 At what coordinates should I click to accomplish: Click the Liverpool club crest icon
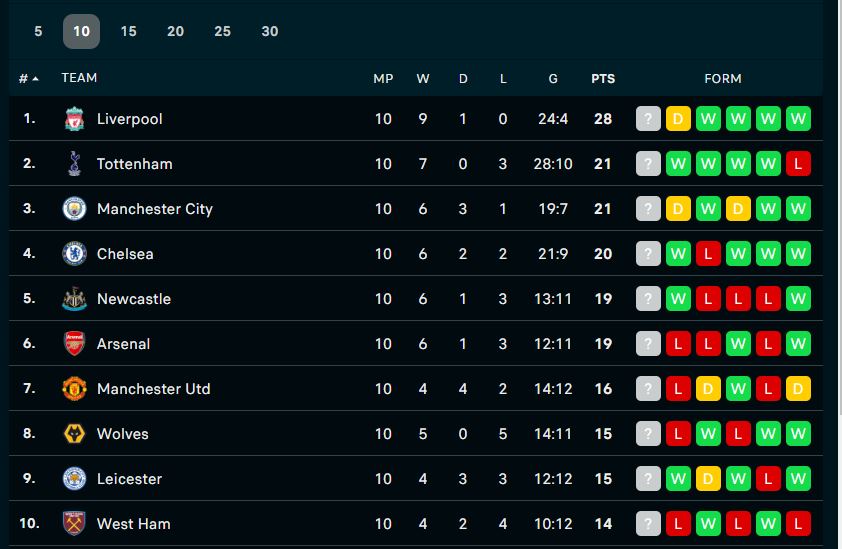pyautogui.click(x=74, y=119)
